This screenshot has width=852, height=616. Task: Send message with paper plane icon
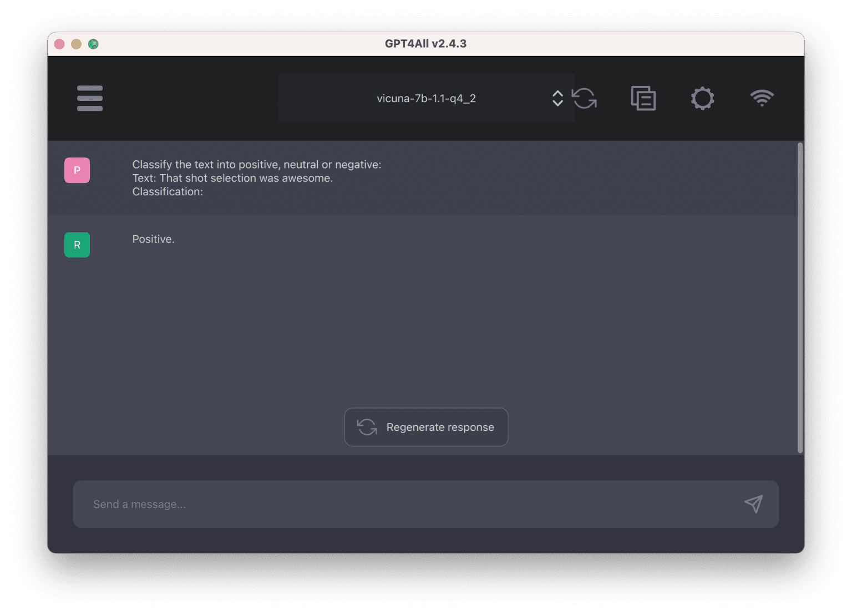[753, 504]
